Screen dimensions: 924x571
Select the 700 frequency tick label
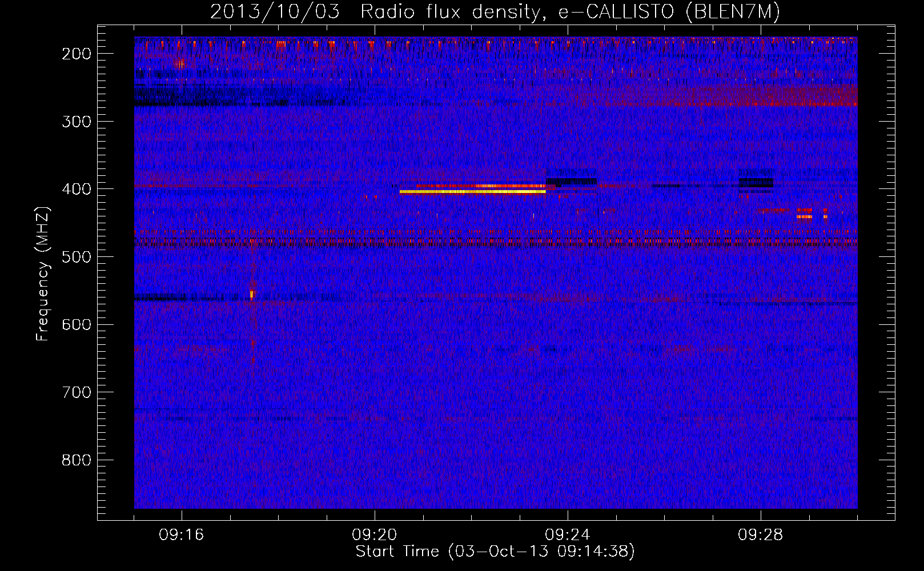tap(76, 393)
